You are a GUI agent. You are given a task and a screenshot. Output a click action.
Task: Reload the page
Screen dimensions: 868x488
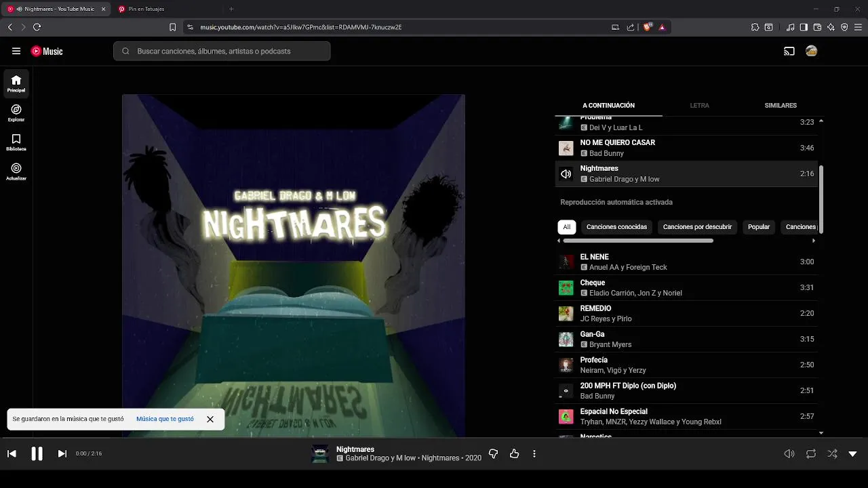tap(37, 27)
